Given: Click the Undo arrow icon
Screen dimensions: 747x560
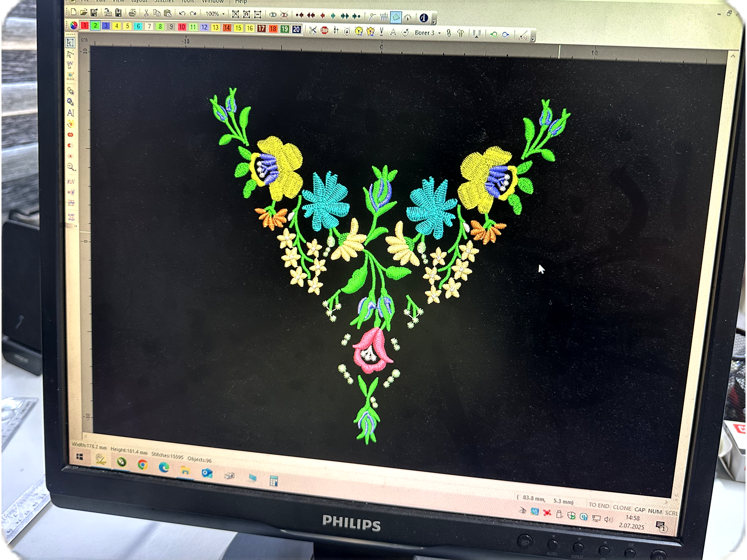Looking at the screenshot, I should [x=182, y=13].
